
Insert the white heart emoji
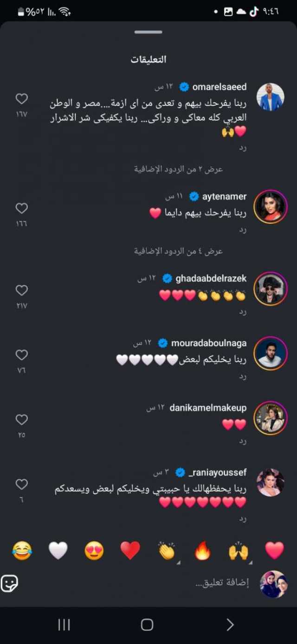coord(58,551)
